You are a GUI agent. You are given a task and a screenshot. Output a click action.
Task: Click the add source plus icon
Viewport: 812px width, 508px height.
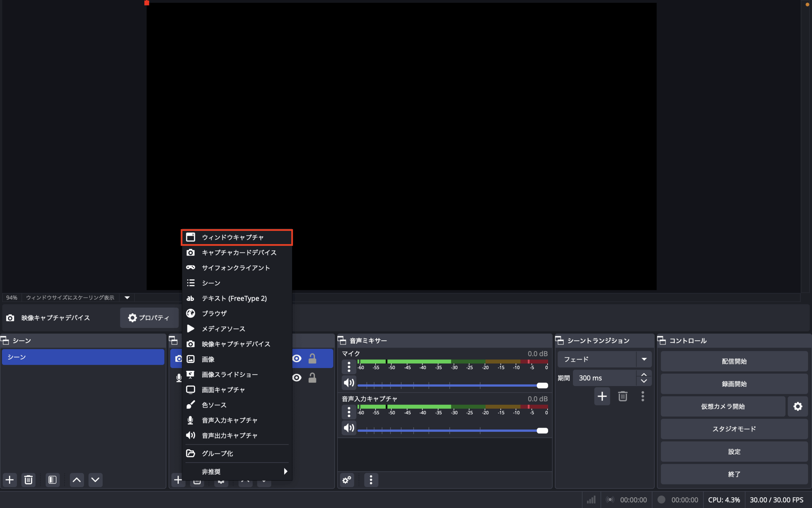178,480
